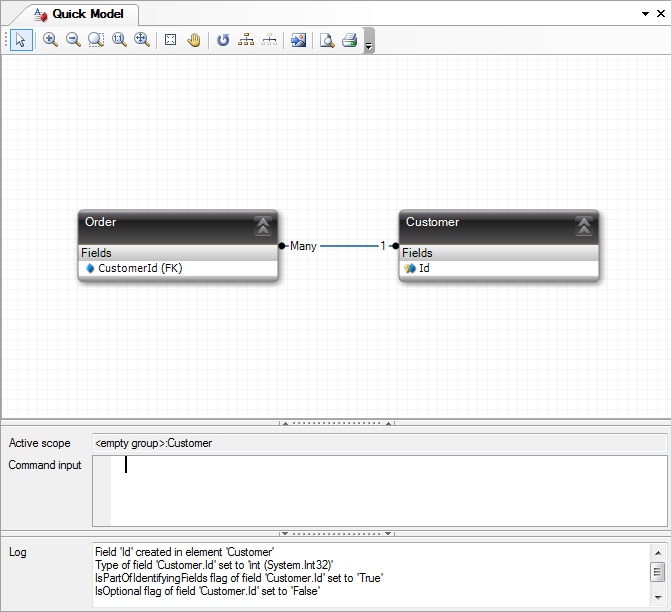Click the printer icon in toolbar
The width and height of the screenshot is (671, 612).
(350, 40)
